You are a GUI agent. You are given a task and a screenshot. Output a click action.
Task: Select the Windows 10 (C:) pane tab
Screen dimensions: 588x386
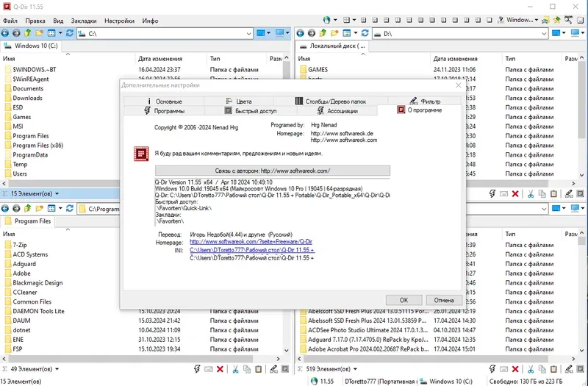click(x=31, y=46)
